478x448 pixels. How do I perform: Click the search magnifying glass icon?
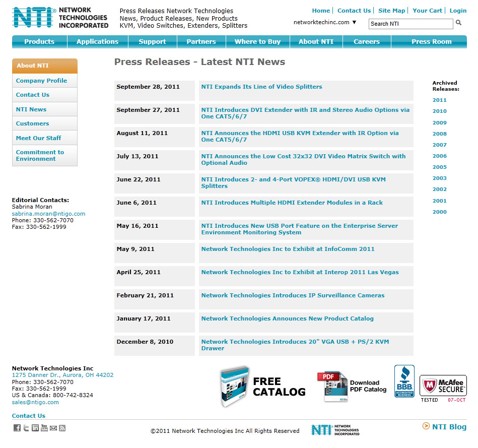[459, 23]
